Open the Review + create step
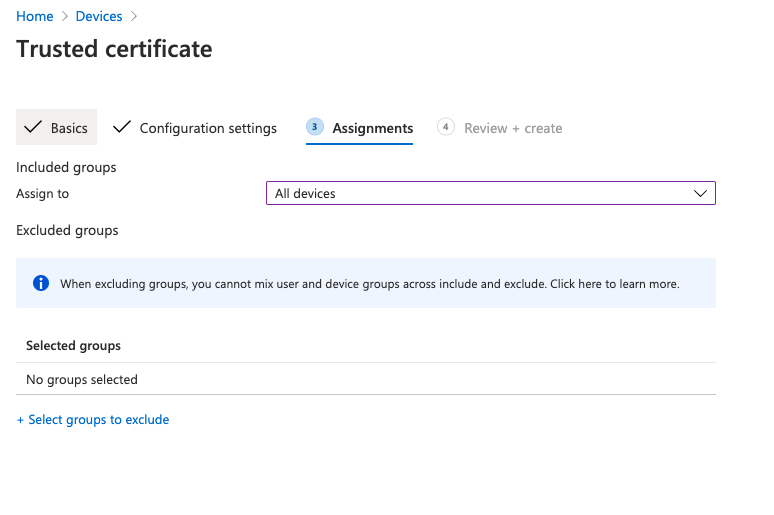Screen dimensions: 774x515 [513, 128]
